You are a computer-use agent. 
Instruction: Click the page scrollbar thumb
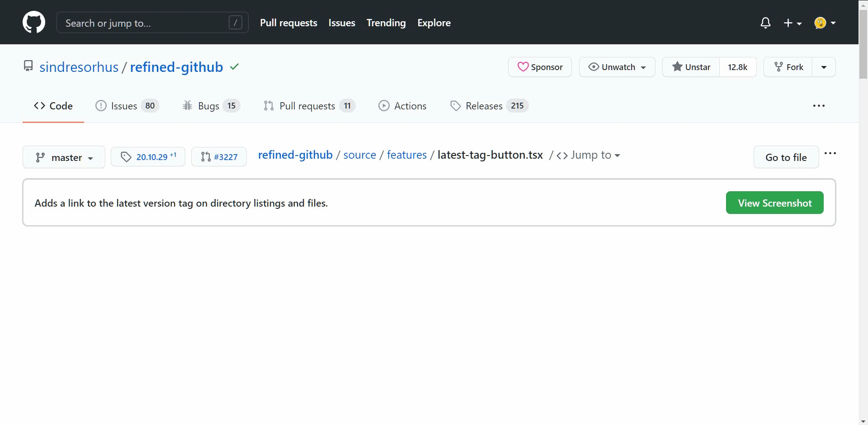[863, 44]
